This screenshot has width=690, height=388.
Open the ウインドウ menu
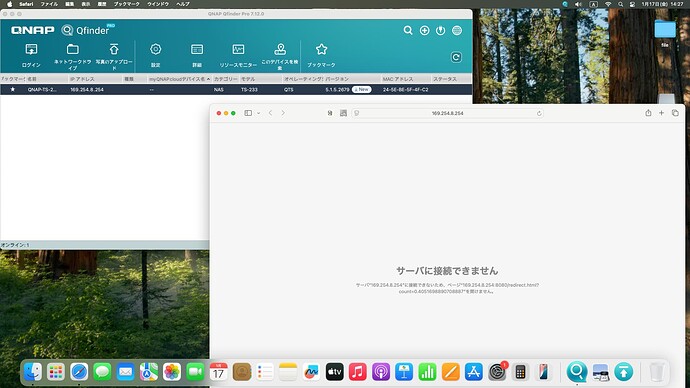pyautogui.click(x=158, y=4)
